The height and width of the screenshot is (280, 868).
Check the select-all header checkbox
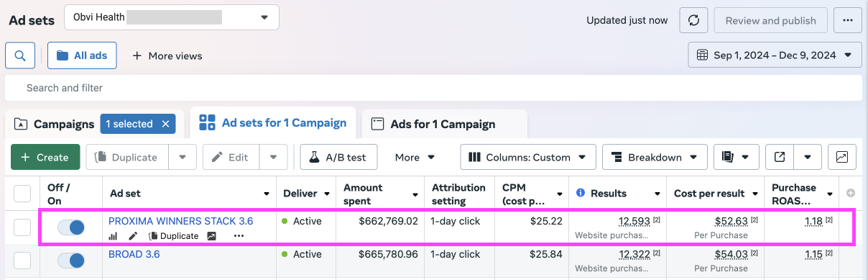(22, 193)
